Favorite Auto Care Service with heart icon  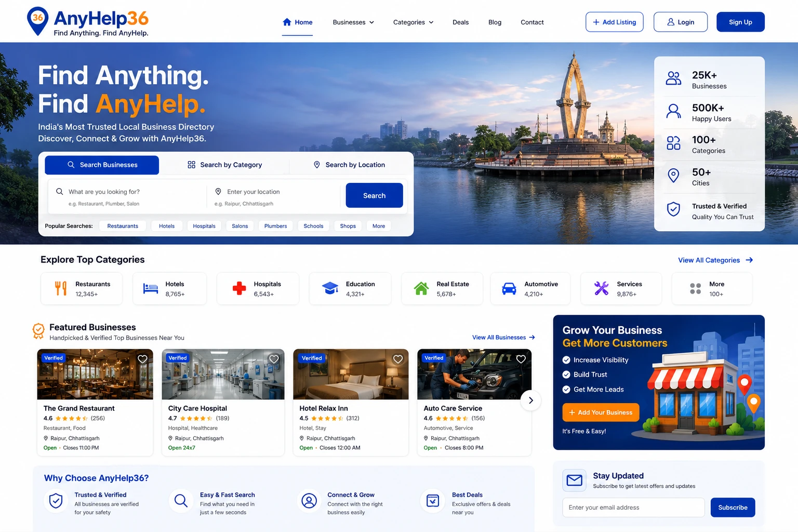coord(521,359)
